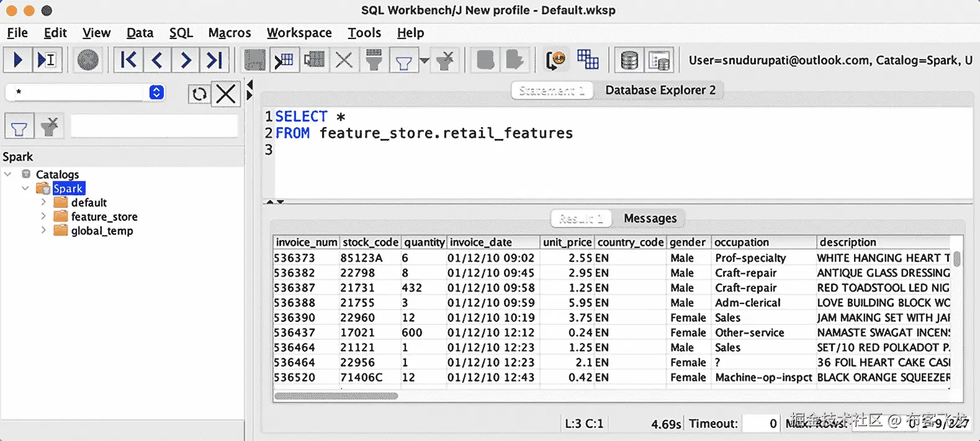Expand the feature_store schema node

click(43, 216)
